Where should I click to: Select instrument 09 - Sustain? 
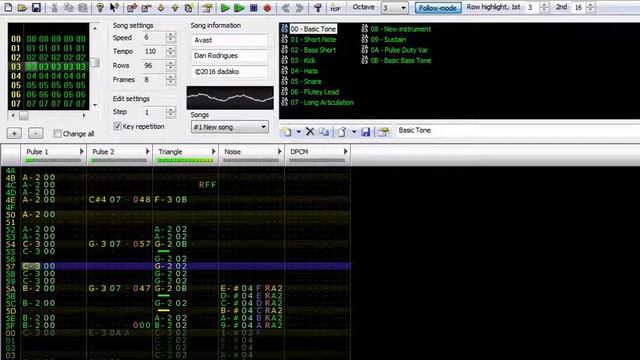point(388,40)
